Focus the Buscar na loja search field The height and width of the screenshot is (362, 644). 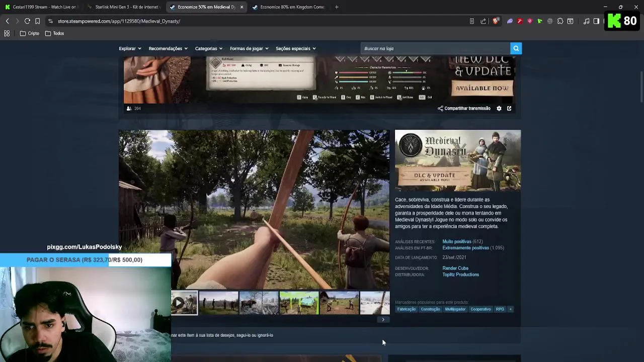tap(435, 48)
